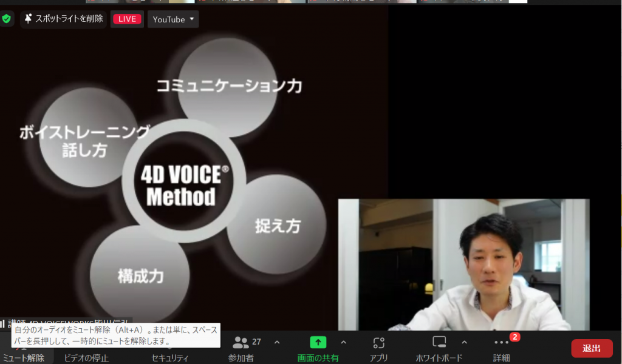The height and width of the screenshot is (364, 622).
Task: Click the 構成力 circle label
Action: pyautogui.click(x=140, y=276)
